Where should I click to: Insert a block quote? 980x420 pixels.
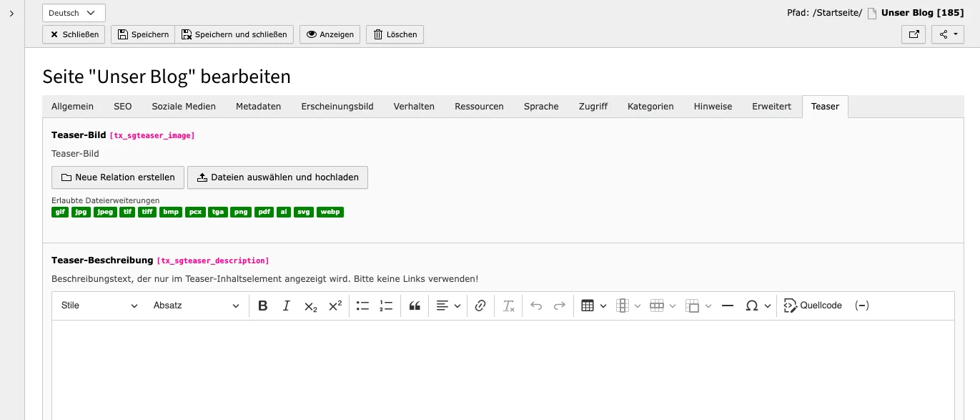(x=415, y=306)
